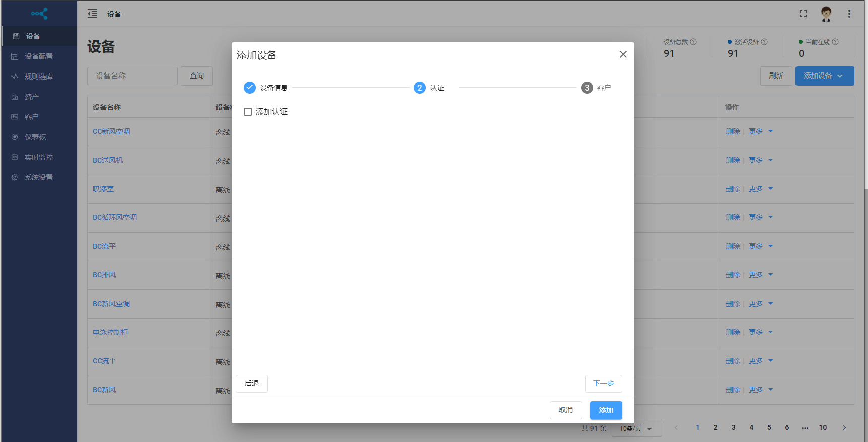Close the 添加设备 dialog
Viewport: 868px width, 442px height.
click(x=623, y=54)
